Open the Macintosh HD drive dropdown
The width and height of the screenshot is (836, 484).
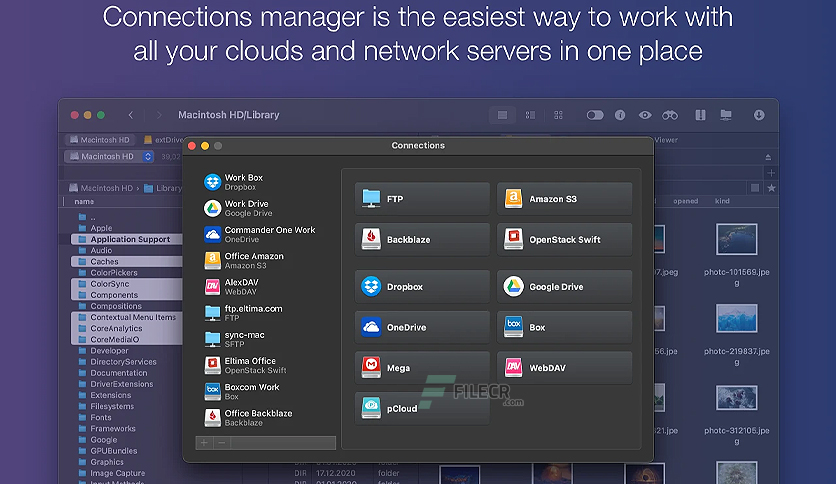point(109,156)
